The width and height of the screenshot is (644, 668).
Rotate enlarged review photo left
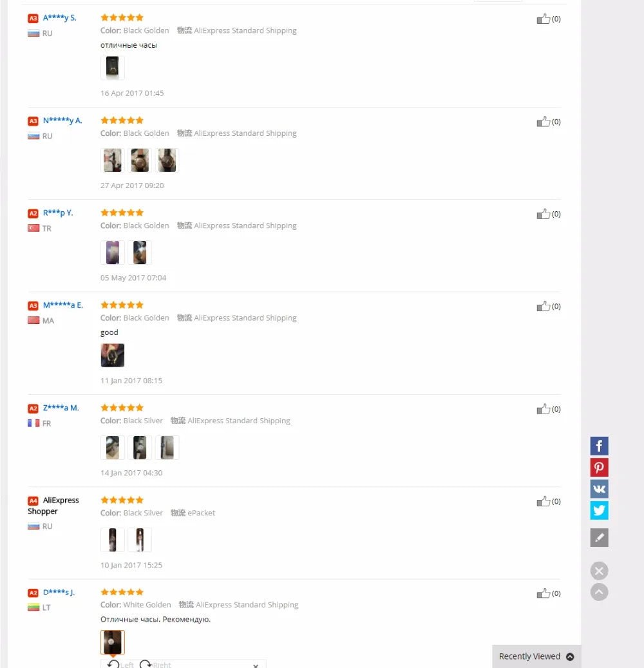click(120, 664)
